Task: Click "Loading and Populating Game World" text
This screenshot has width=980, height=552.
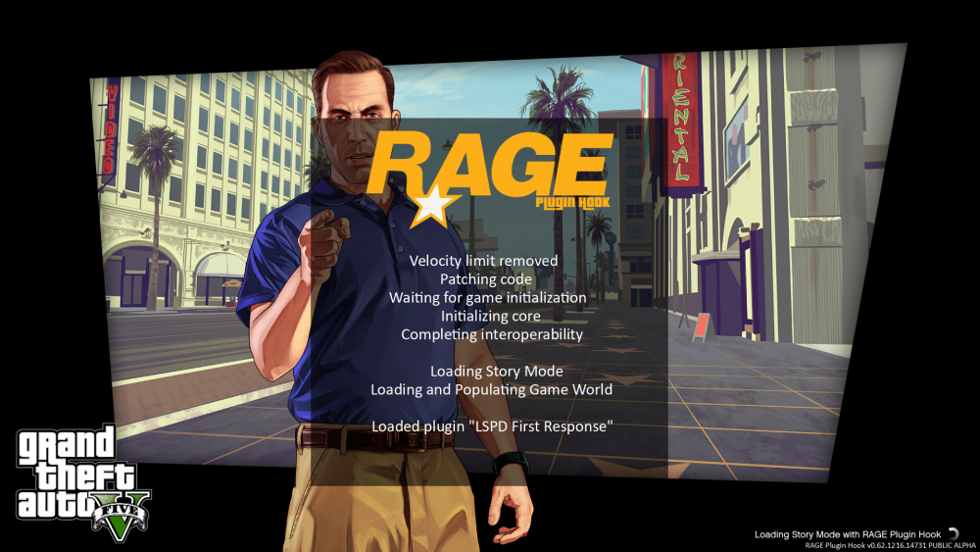Action: (x=491, y=389)
